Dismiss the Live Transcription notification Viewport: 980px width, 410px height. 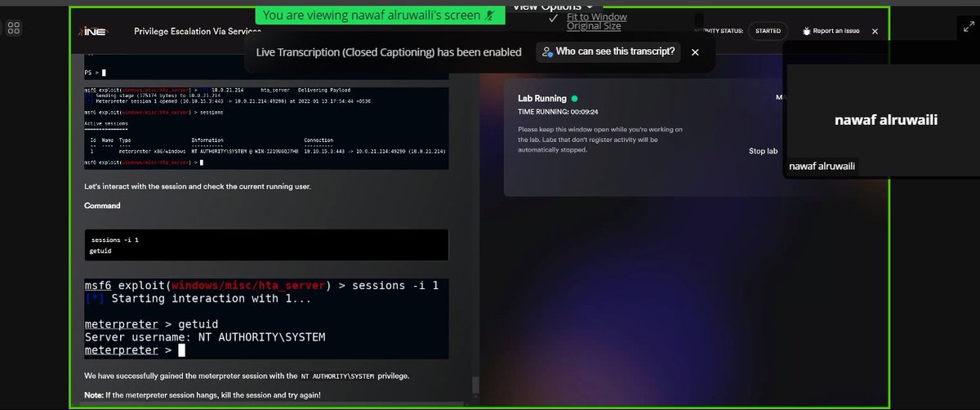coord(695,52)
